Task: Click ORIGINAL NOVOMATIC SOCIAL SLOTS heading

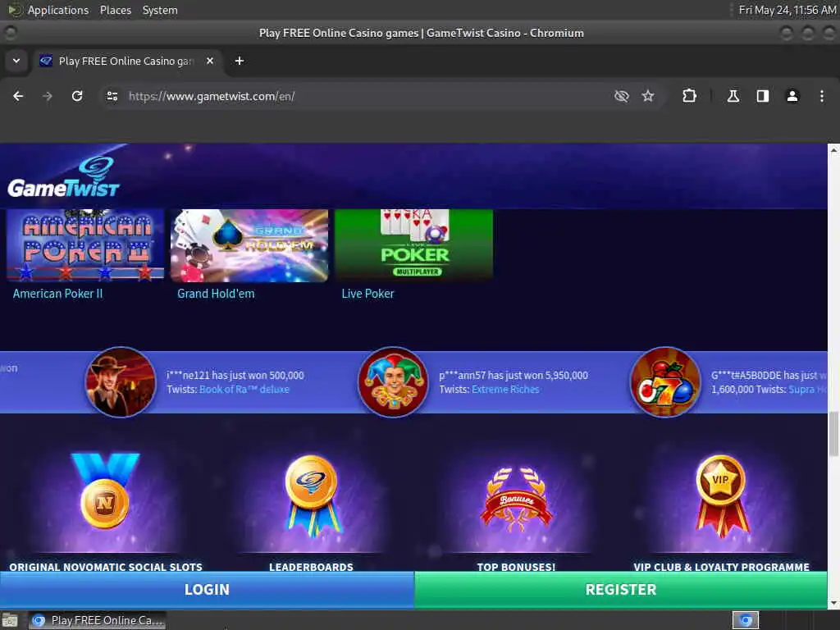Action: click(106, 566)
